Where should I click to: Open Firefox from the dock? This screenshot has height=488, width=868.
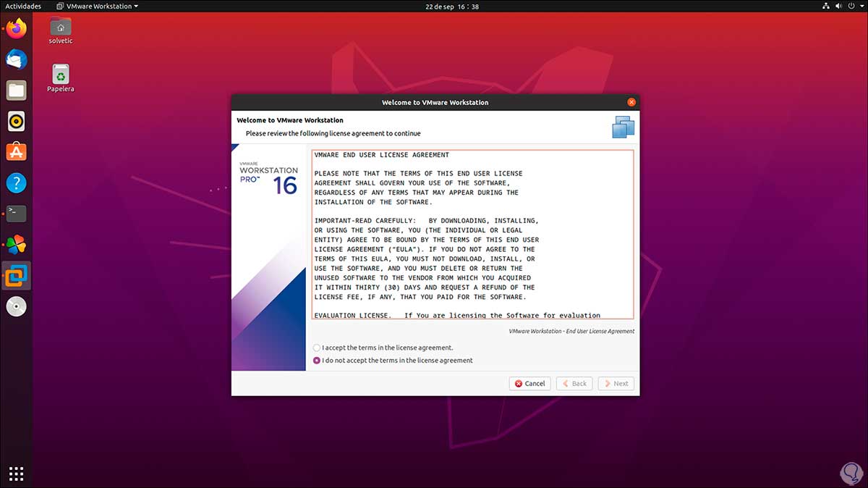[16, 29]
